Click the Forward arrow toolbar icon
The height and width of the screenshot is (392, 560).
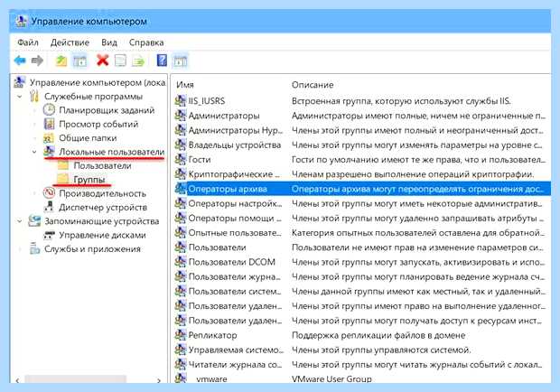37,61
